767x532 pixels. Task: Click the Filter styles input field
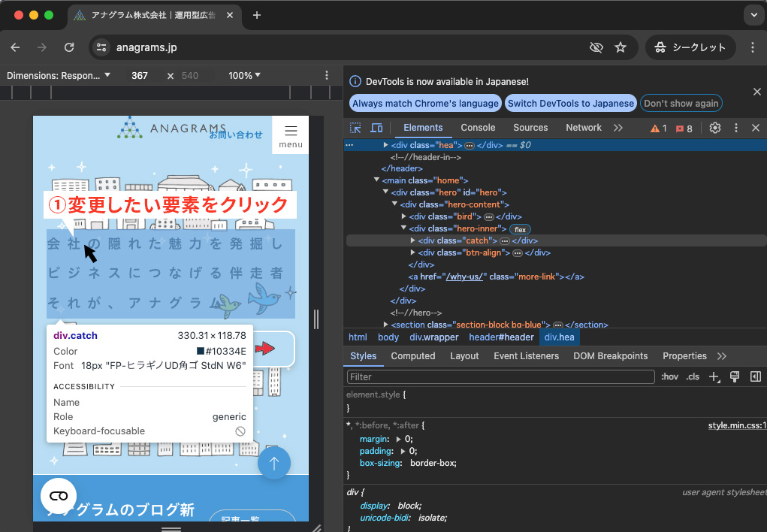[500, 376]
